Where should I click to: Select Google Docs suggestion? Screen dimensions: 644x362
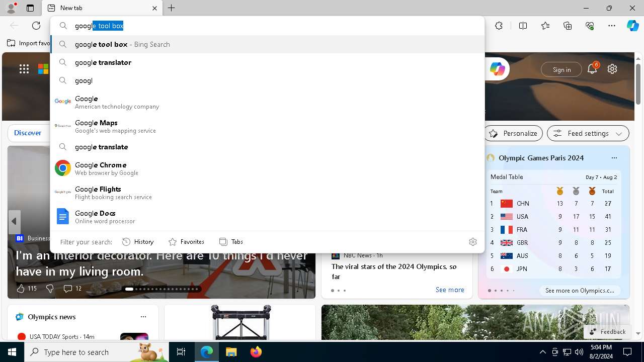pos(268,217)
